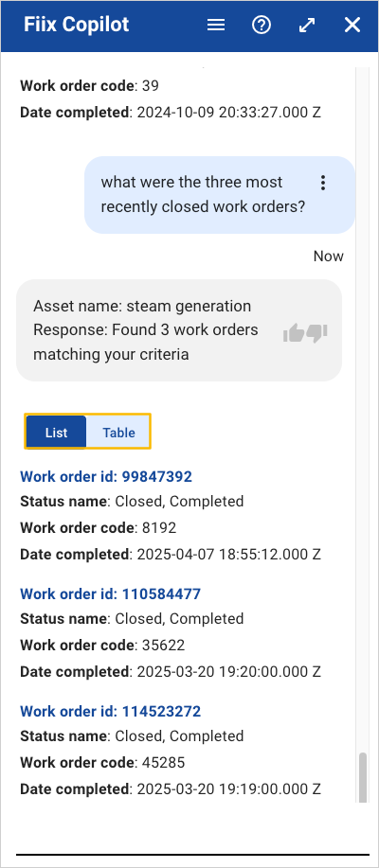Click the chat scrollbar thumb
Viewport: 379px width, 868px height.
[363, 777]
